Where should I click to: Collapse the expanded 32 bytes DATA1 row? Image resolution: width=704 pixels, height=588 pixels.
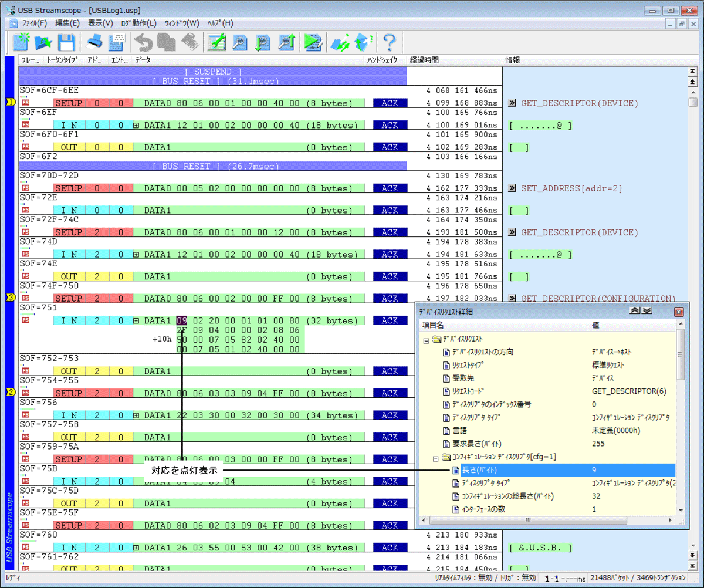pyautogui.click(x=137, y=321)
